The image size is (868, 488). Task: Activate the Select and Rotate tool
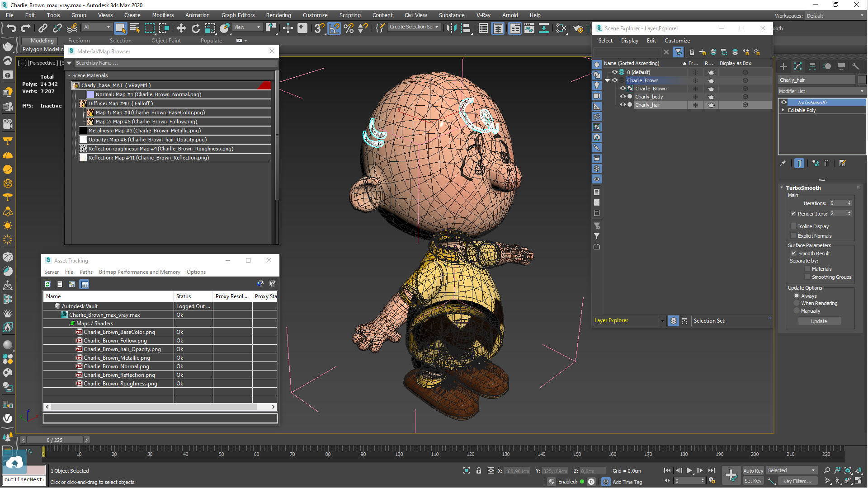coord(196,28)
